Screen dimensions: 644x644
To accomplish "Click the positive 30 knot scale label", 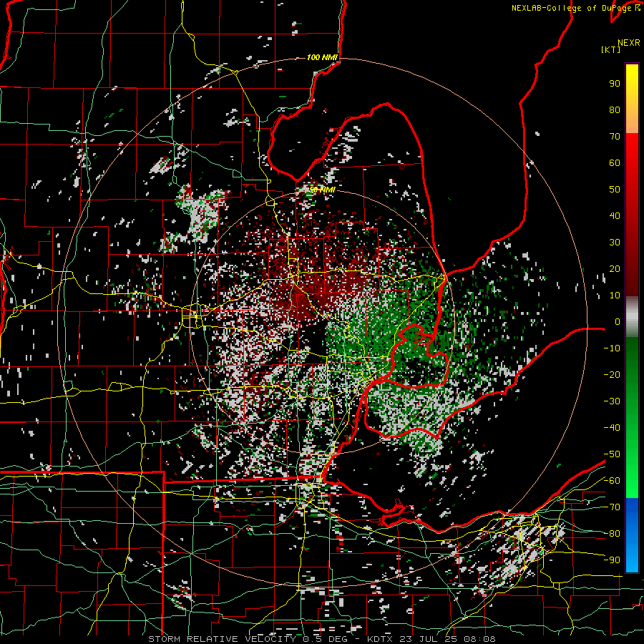I will pos(615,243).
